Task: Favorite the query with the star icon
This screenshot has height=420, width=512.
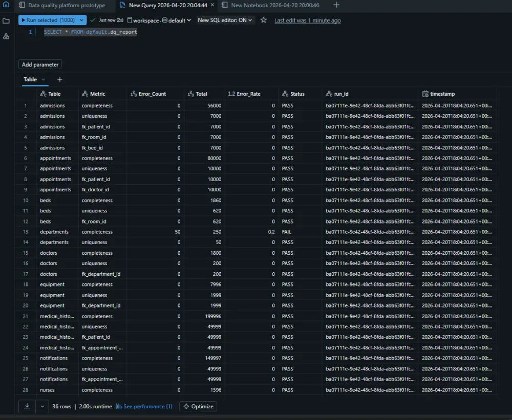Action: [264, 20]
